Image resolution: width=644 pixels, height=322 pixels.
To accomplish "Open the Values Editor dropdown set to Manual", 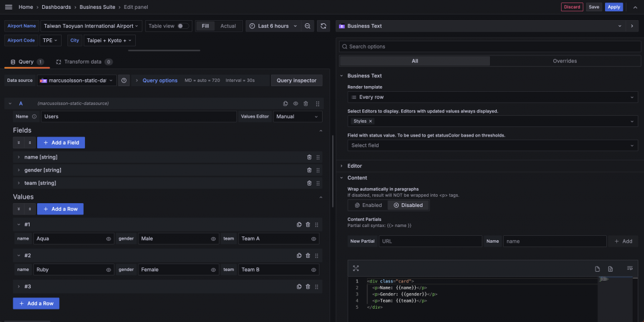I will (297, 116).
